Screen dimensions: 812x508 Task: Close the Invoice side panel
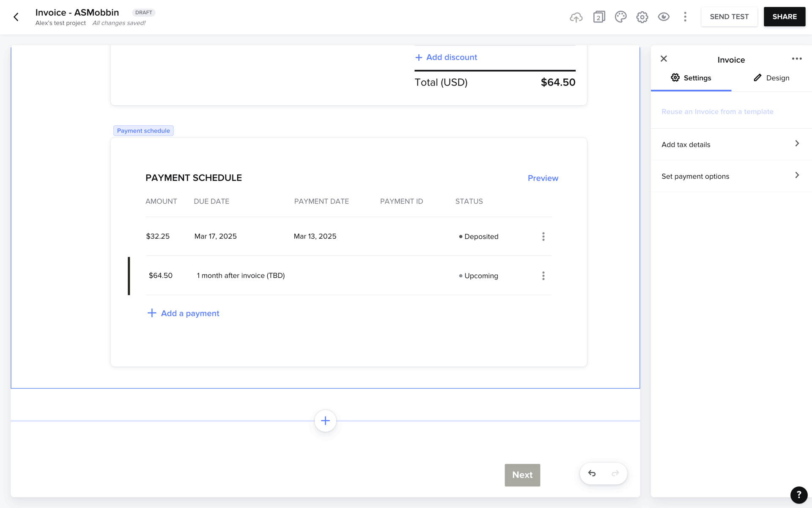point(664,59)
